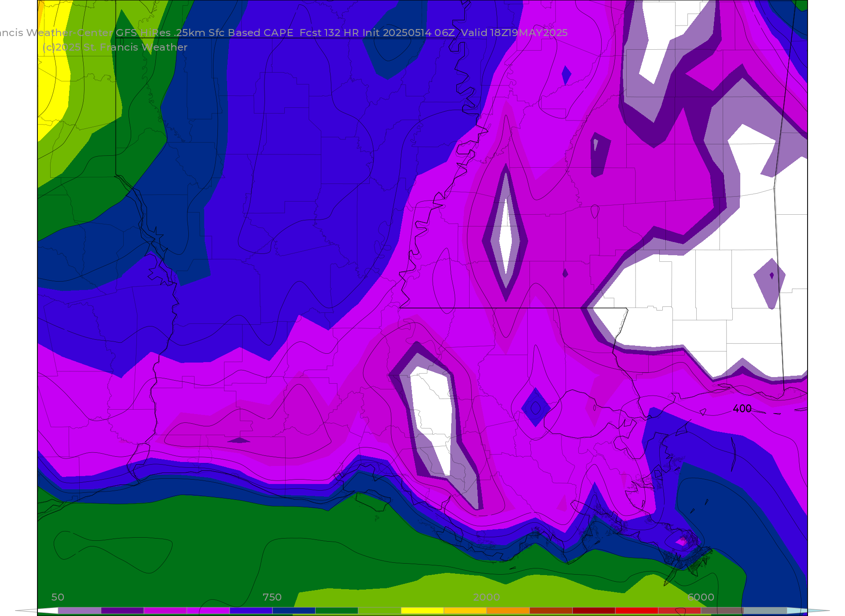Viewport: 845px width, 616px height.
Task: Click the legend label 2000
Action: [486, 597]
